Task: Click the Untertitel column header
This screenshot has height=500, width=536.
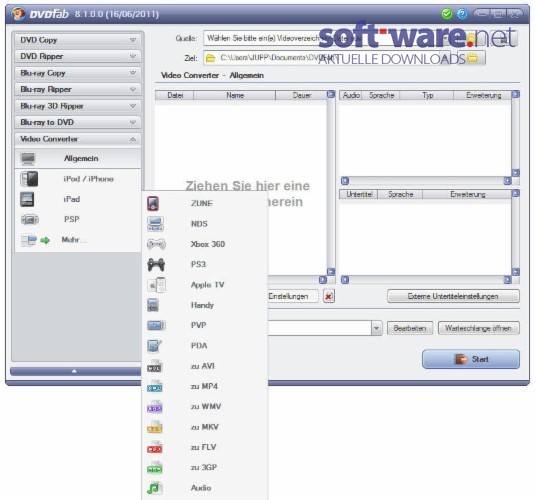Action: pos(359,194)
